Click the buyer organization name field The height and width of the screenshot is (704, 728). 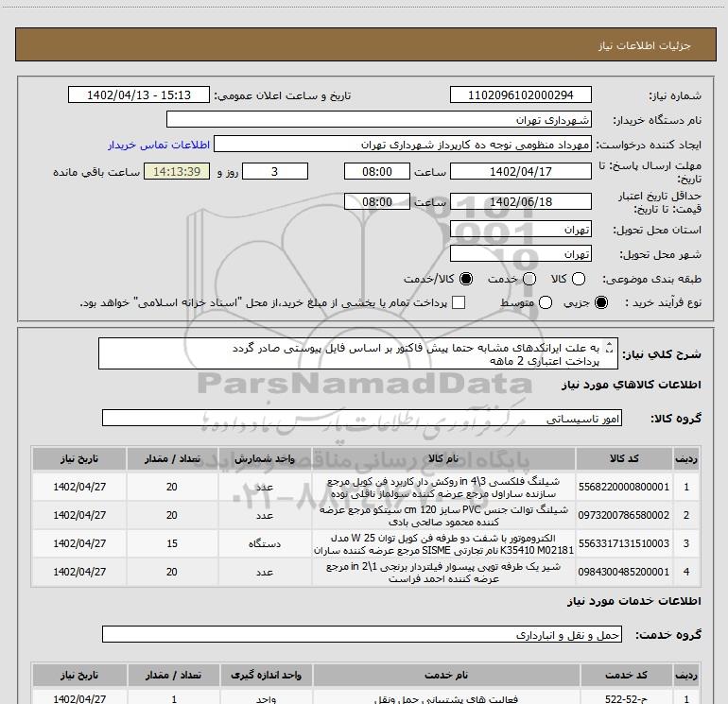click(x=379, y=119)
